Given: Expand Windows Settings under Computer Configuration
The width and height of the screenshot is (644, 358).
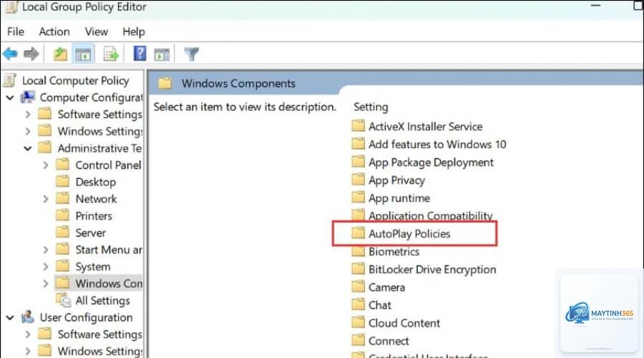Looking at the screenshot, I should [x=27, y=132].
